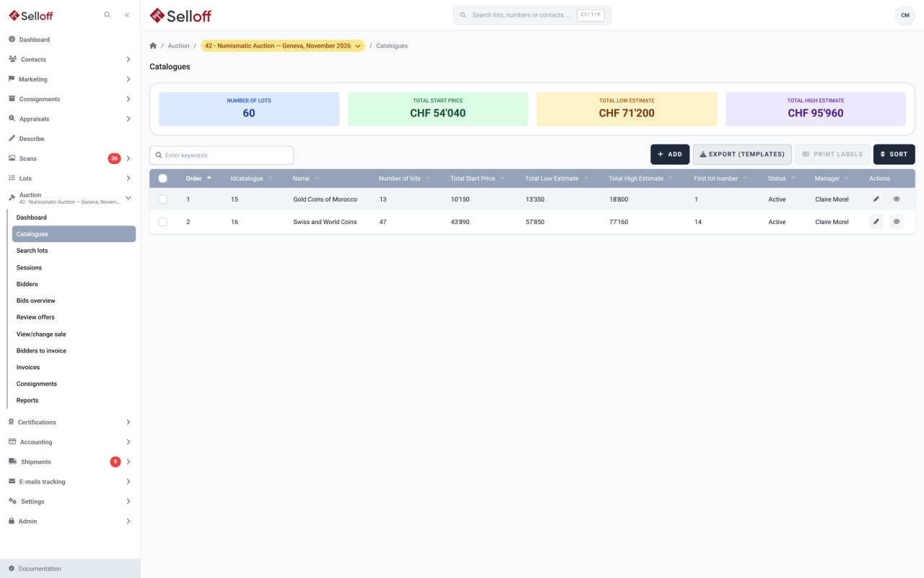Click the Selloff logo in the header
The image size is (924, 578).
(x=180, y=15)
